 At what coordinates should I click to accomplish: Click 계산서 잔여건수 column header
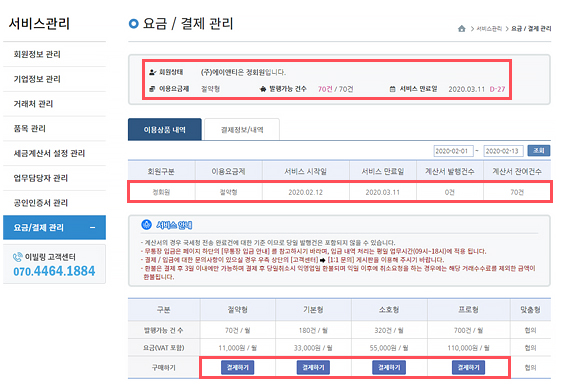[517, 171]
